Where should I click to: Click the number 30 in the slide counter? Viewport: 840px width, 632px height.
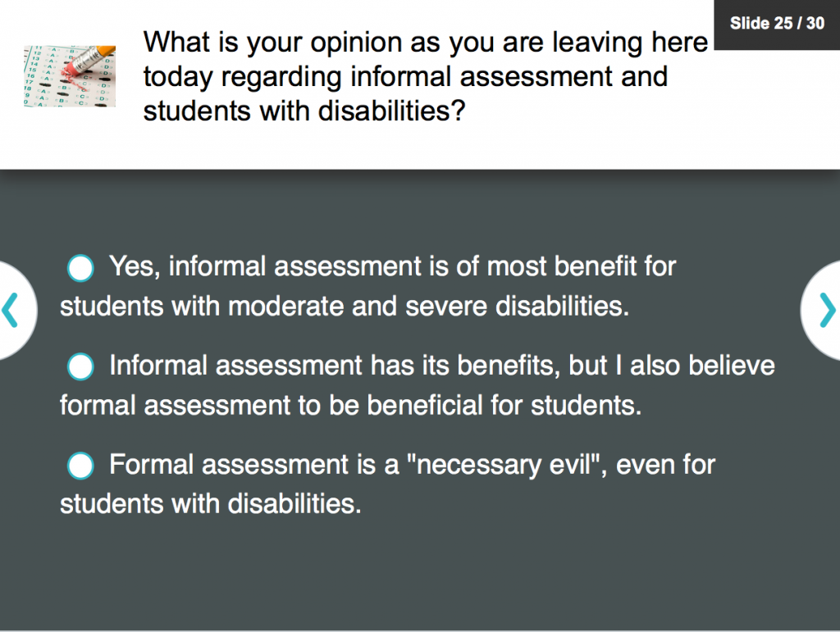pyautogui.click(x=814, y=23)
